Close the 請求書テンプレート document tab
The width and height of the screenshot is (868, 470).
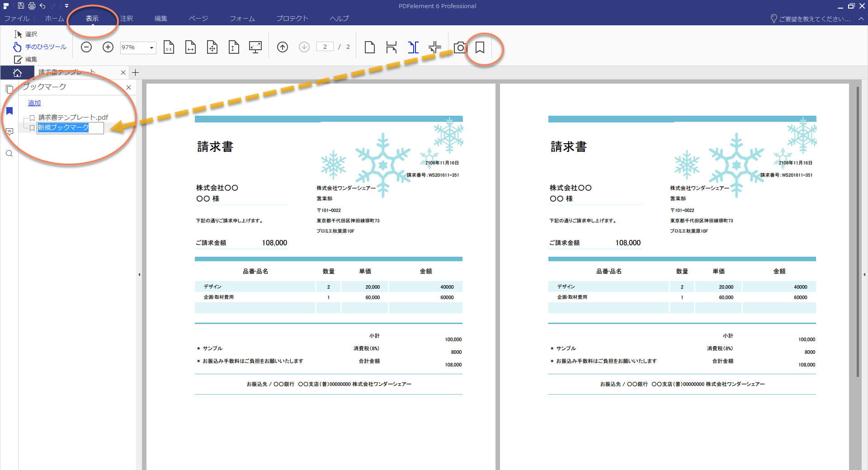(x=123, y=73)
